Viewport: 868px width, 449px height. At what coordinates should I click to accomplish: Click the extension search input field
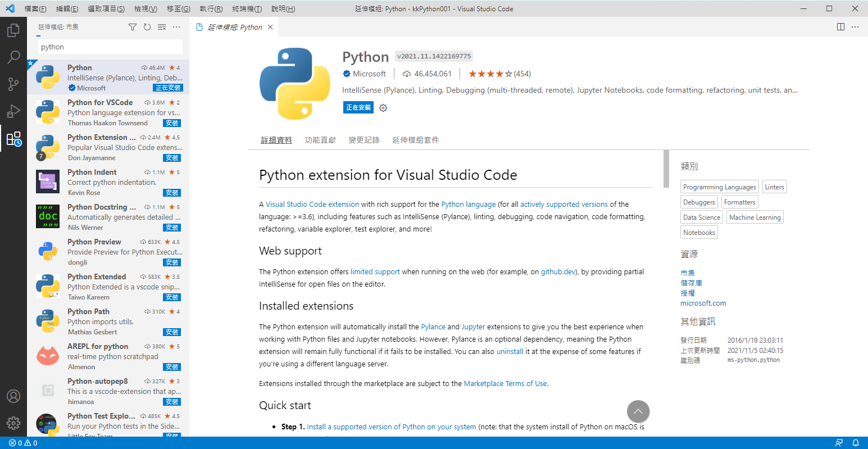coord(110,47)
